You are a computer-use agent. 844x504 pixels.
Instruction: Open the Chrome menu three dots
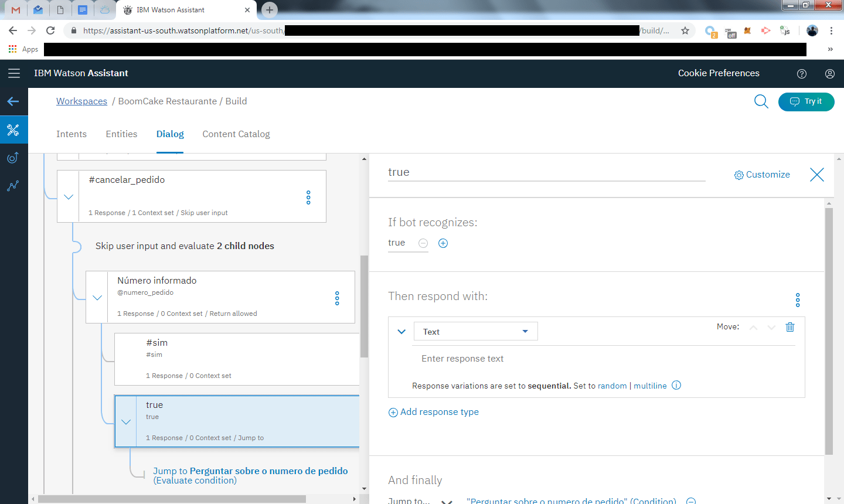click(x=831, y=30)
